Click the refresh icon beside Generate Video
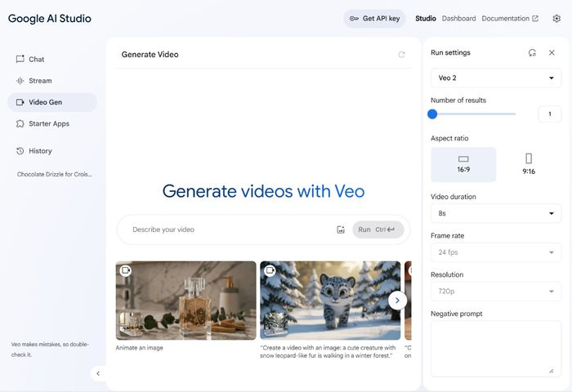 (401, 55)
